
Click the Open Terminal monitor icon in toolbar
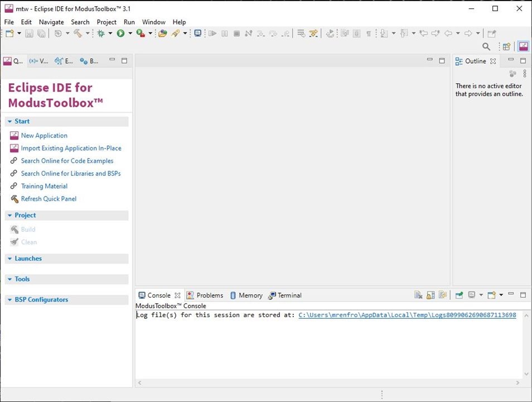pyautogui.click(x=198, y=33)
